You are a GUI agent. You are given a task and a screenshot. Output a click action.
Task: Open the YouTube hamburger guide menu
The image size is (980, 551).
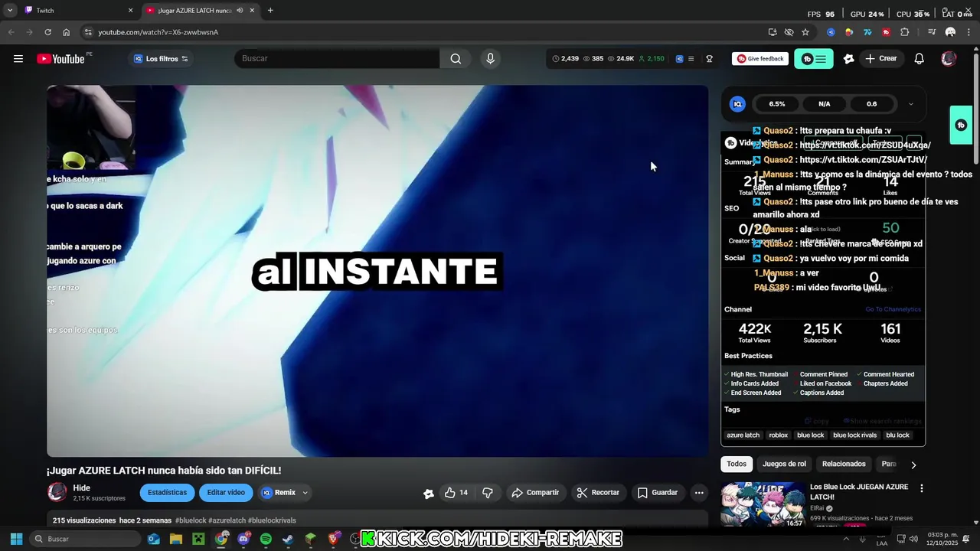[x=18, y=59]
